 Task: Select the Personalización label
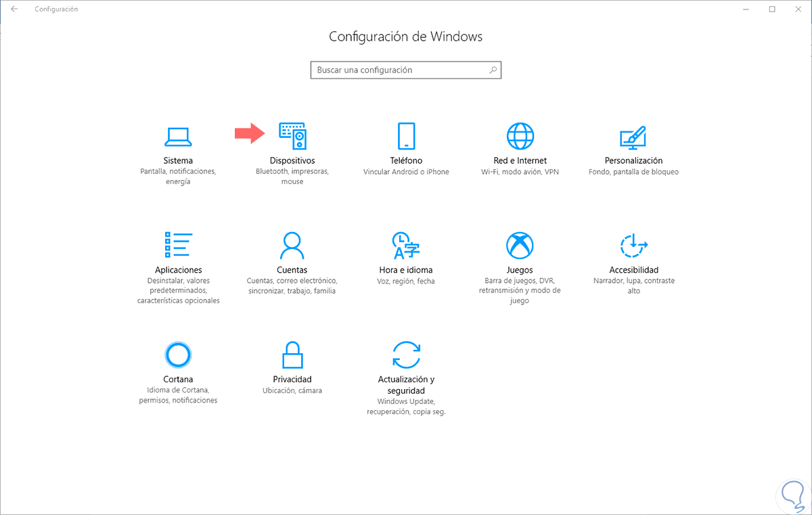click(x=633, y=160)
